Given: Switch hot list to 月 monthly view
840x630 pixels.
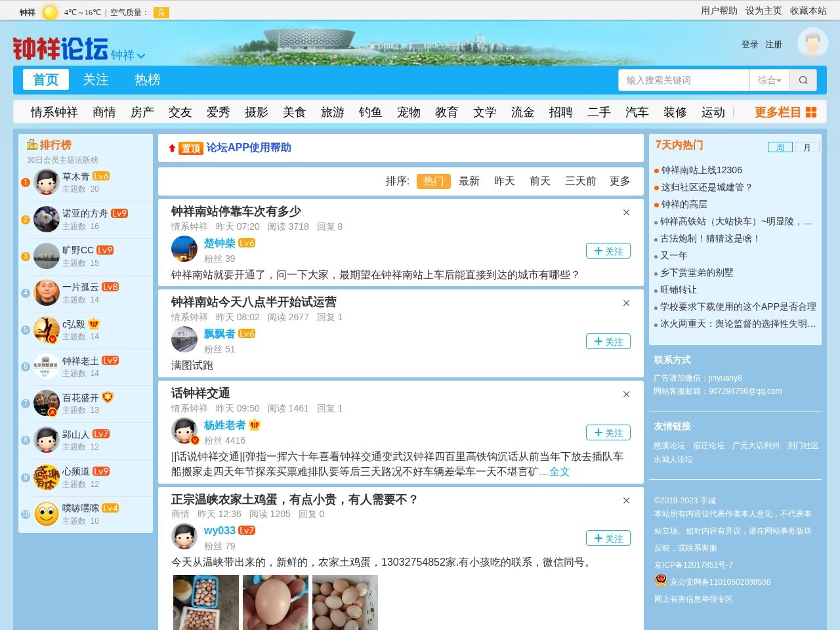Looking at the screenshot, I should [807, 147].
